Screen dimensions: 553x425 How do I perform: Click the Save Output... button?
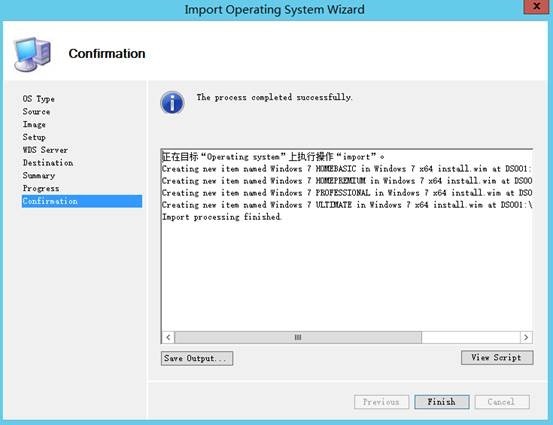(197, 358)
